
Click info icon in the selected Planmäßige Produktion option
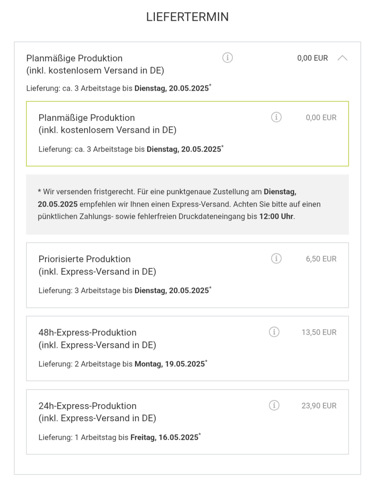click(276, 117)
